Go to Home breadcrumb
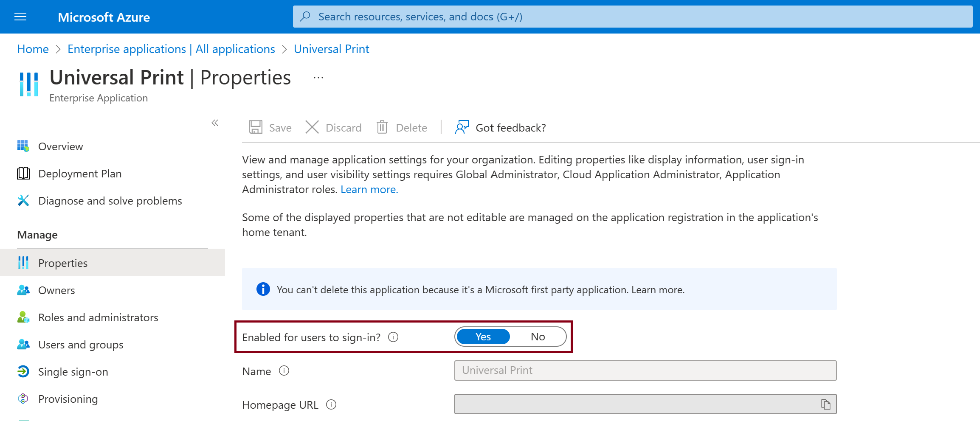 pos(33,49)
